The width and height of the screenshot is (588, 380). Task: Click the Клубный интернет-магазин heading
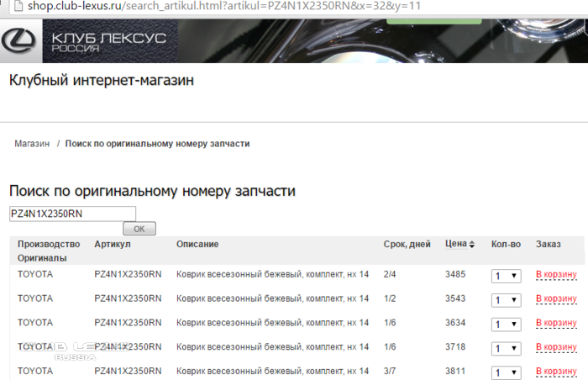102,82
